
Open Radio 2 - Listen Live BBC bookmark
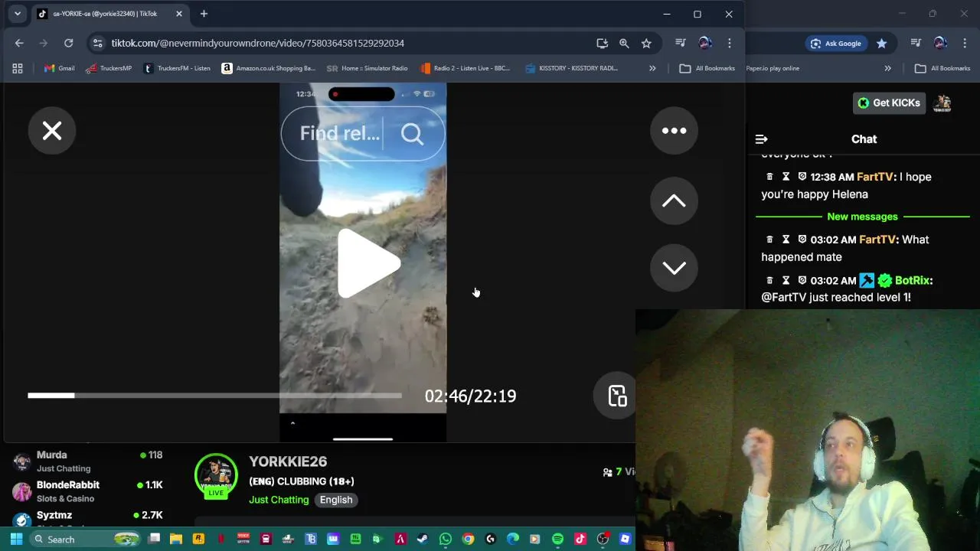click(465, 68)
